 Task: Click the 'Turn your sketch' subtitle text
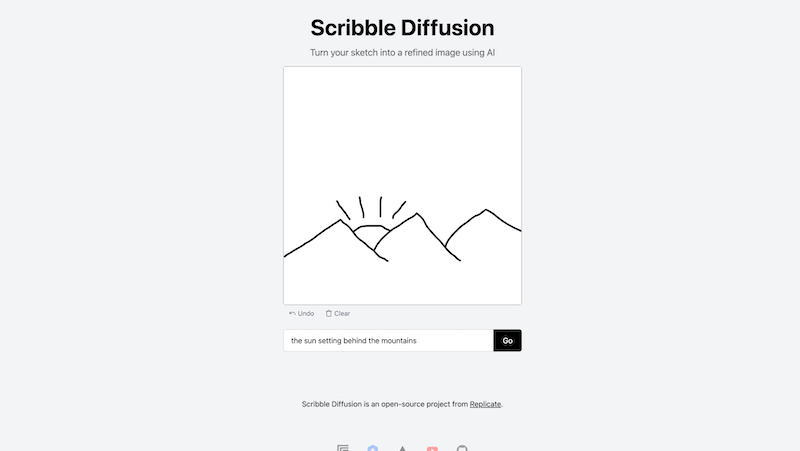pyautogui.click(x=402, y=52)
